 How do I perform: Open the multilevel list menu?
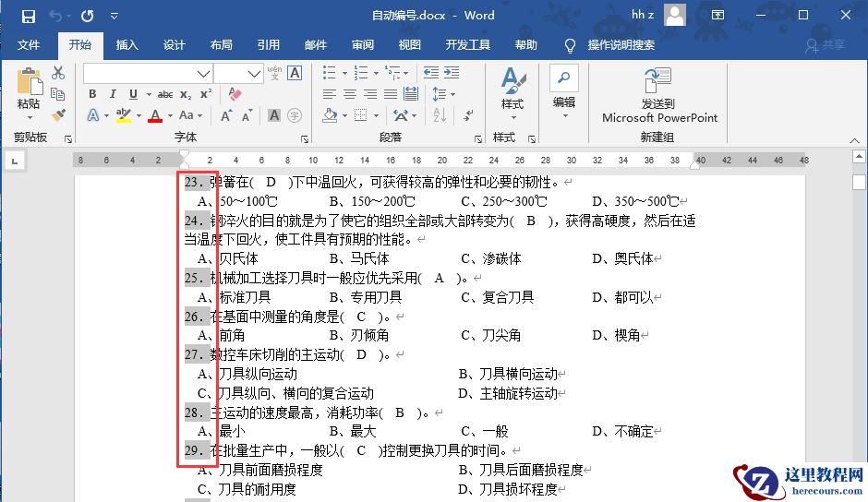click(x=396, y=73)
